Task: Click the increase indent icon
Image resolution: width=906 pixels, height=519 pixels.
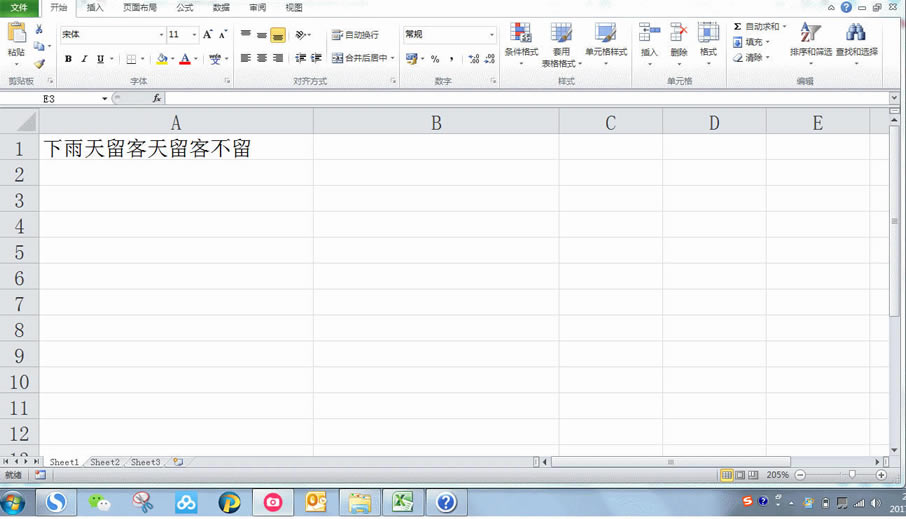Action: pos(316,58)
